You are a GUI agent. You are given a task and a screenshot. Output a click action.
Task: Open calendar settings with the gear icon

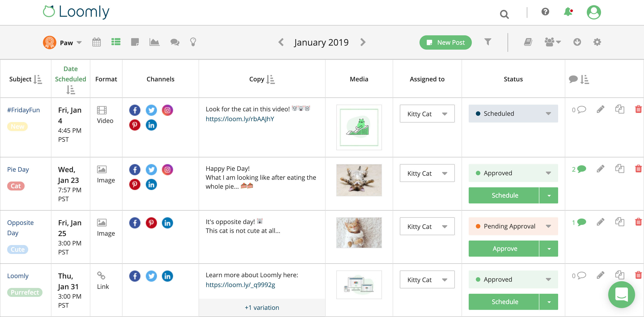597,42
